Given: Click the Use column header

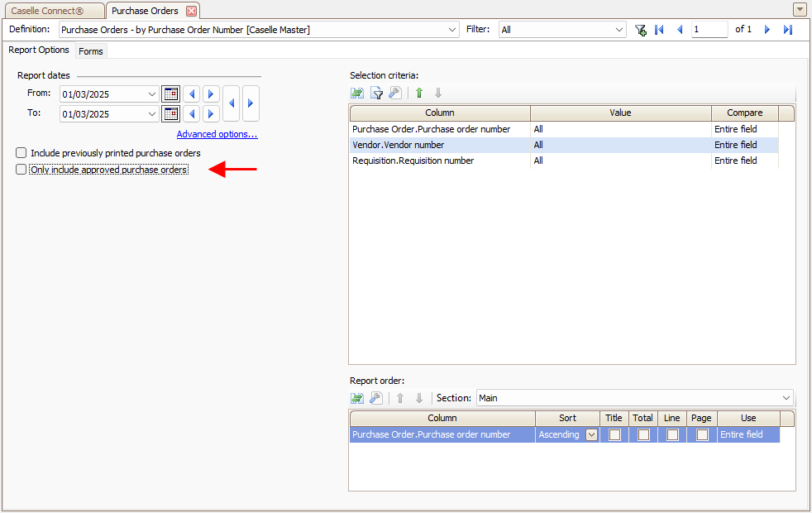Looking at the screenshot, I should pos(748,418).
